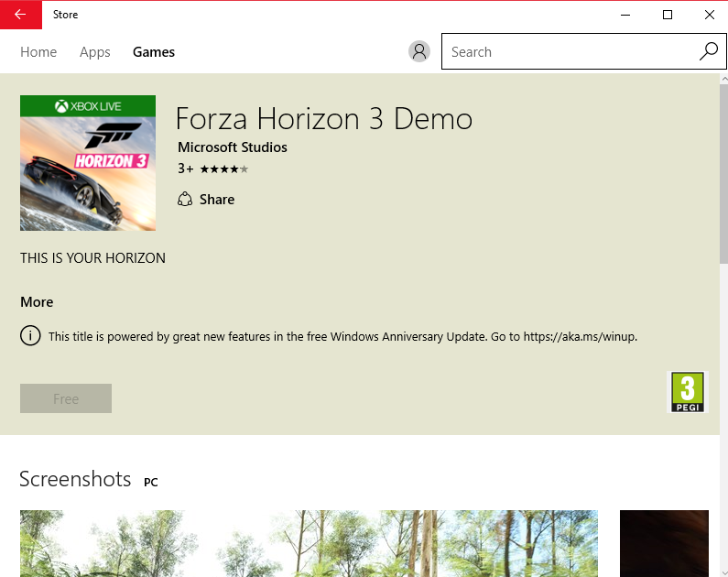Click the vertical scrollbar thumb
Image resolution: width=728 pixels, height=577 pixels.
[x=723, y=174]
